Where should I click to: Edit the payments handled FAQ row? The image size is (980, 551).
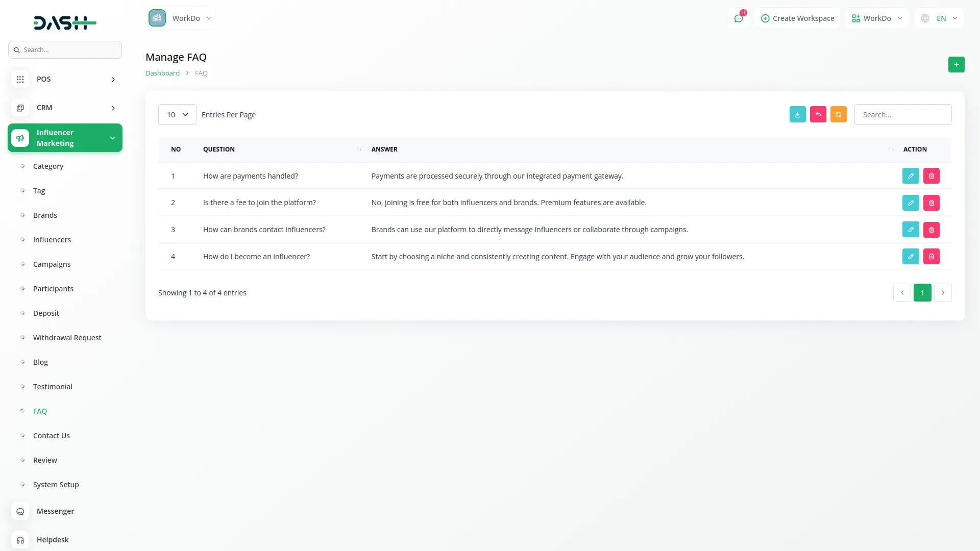pos(910,176)
